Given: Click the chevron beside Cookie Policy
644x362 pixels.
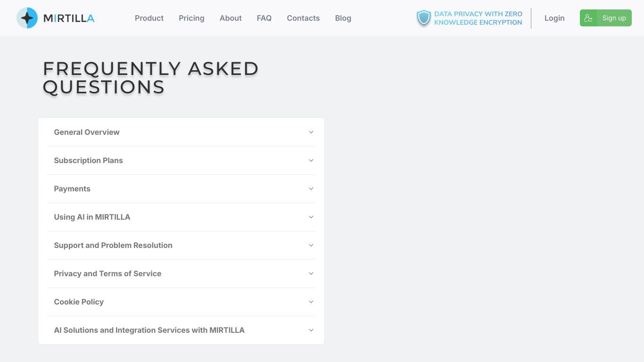Looking at the screenshot, I should tap(311, 302).
